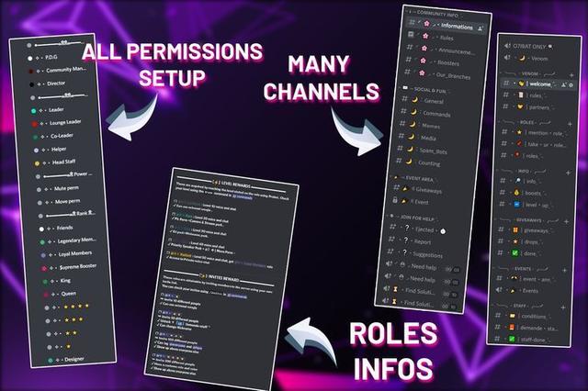Select the Mute perm role
This screenshot has height=391, width=588.
pyautogui.click(x=58, y=189)
